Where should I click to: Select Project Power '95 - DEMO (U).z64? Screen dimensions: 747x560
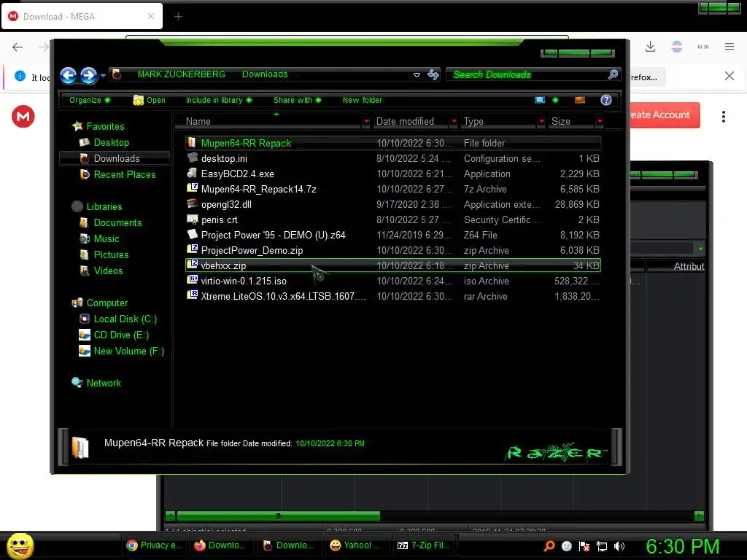pyautogui.click(x=393, y=236)
